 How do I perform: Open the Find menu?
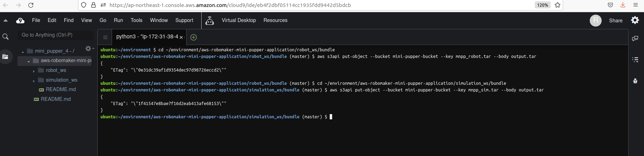click(x=69, y=20)
